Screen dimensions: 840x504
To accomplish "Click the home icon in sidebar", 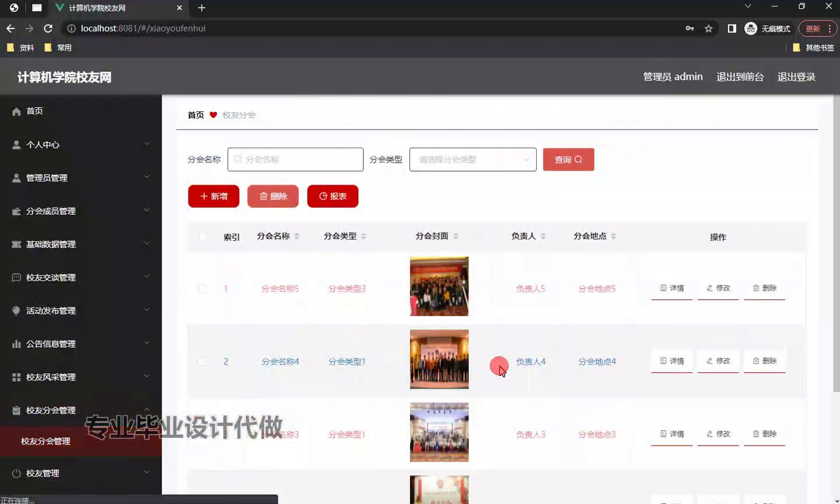I will point(16,111).
